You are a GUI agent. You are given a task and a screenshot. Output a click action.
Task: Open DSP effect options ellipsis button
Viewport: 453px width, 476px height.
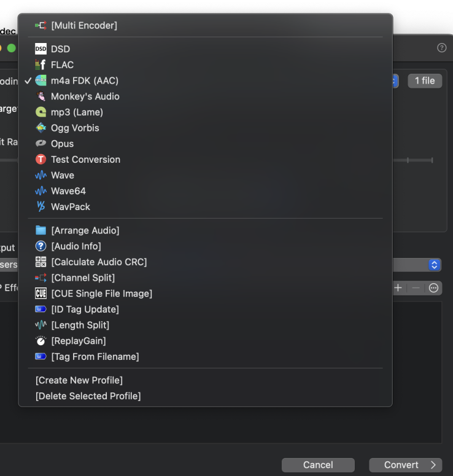[x=433, y=288]
